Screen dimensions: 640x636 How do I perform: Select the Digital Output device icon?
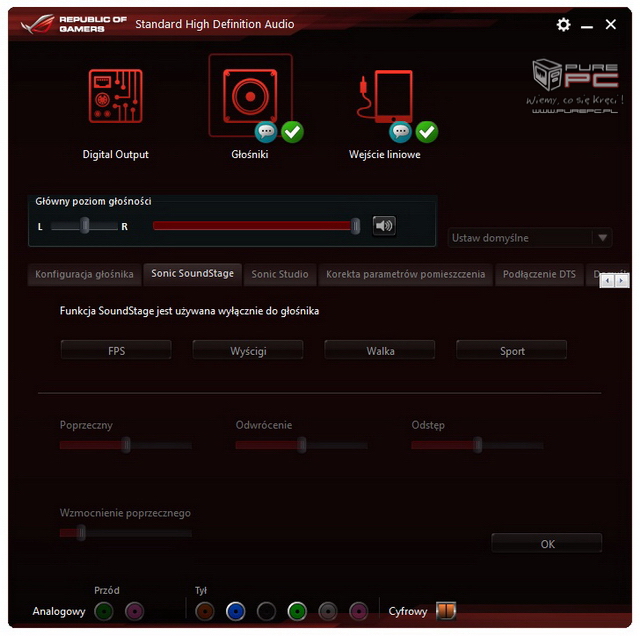point(115,97)
